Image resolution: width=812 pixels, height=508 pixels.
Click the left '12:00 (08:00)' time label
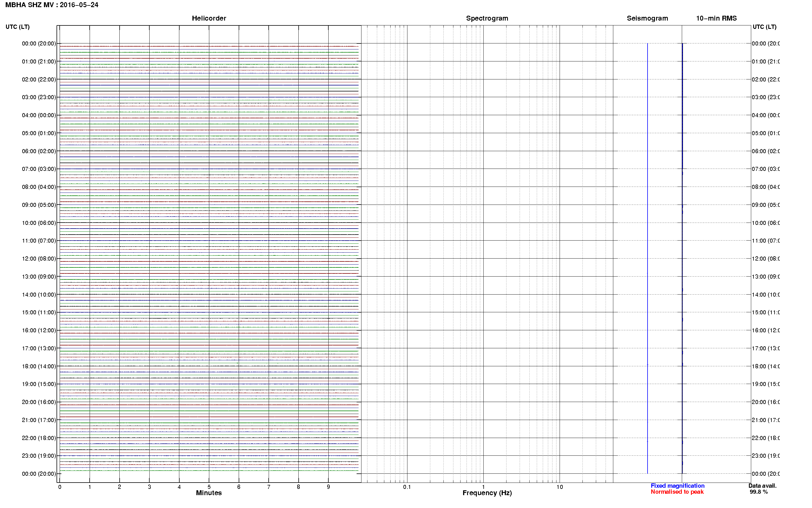pos(39,259)
